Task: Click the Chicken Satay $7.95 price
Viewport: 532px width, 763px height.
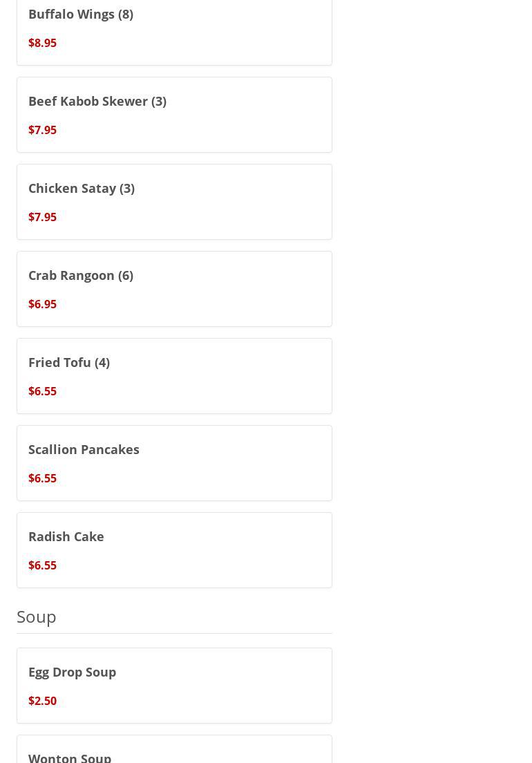Action: tap(42, 217)
